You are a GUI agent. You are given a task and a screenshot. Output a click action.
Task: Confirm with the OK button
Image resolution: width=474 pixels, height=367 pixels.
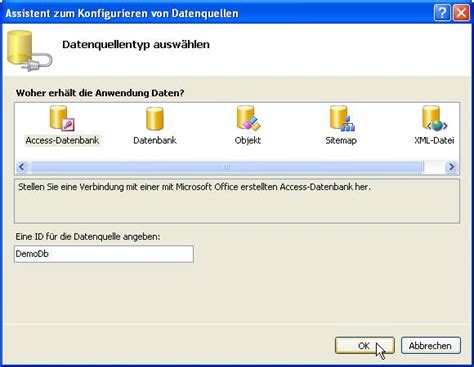coord(364,346)
